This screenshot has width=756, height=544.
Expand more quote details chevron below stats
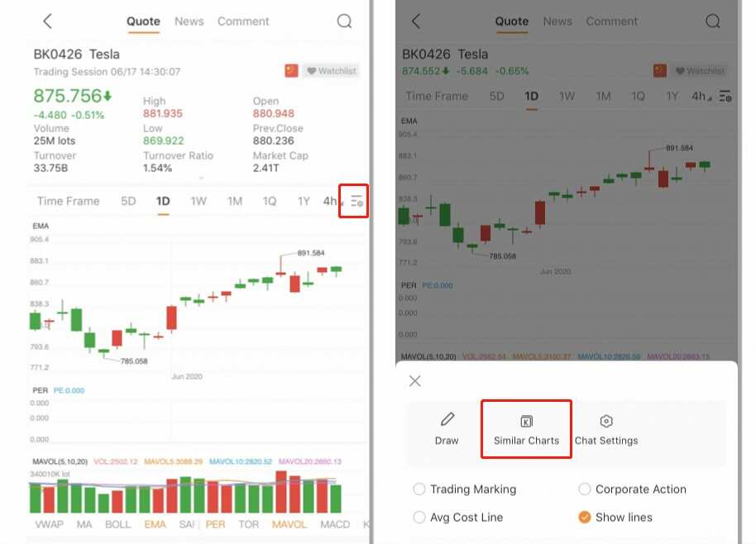[x=200, y=178]
